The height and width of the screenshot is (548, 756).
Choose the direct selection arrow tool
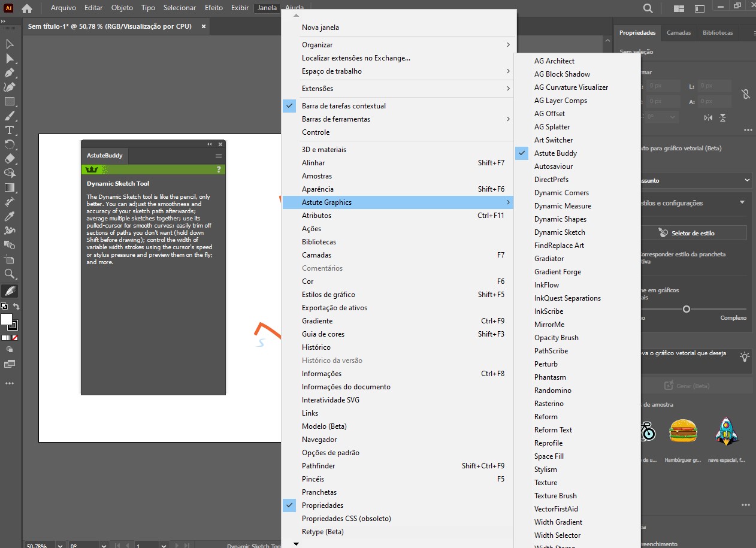(x=10, y=58)
